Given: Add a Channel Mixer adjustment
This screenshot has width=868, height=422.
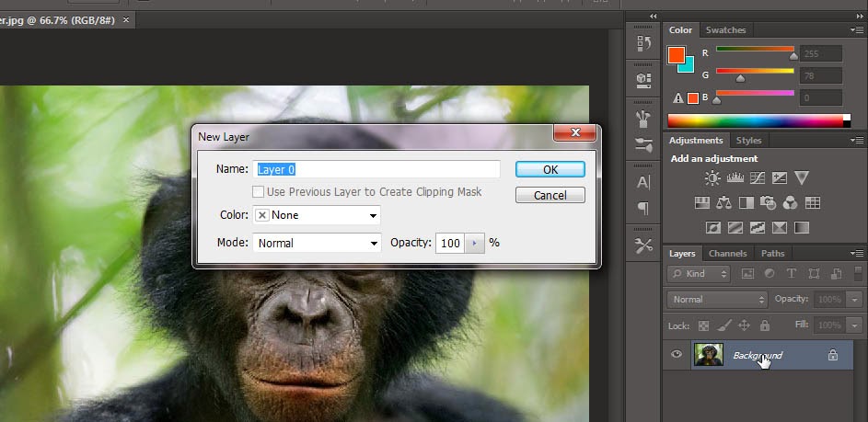Looking at the screenshot, I should pos(791,203).
